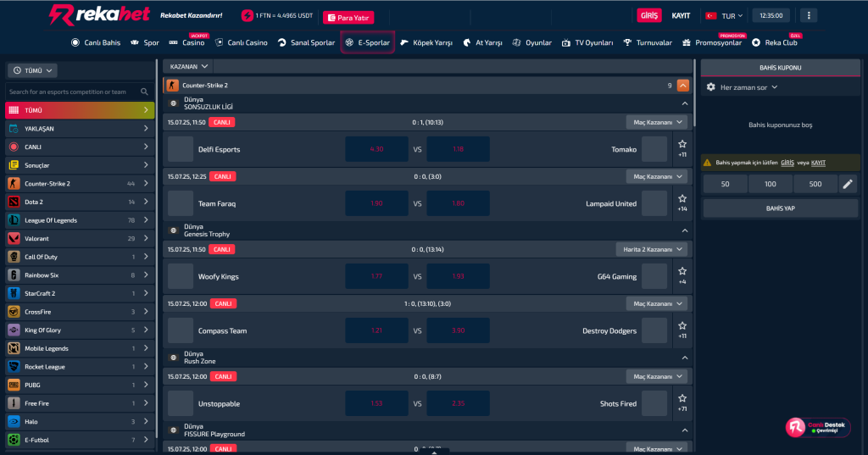Open the Canlı Bahis menu

click(96, 42)
